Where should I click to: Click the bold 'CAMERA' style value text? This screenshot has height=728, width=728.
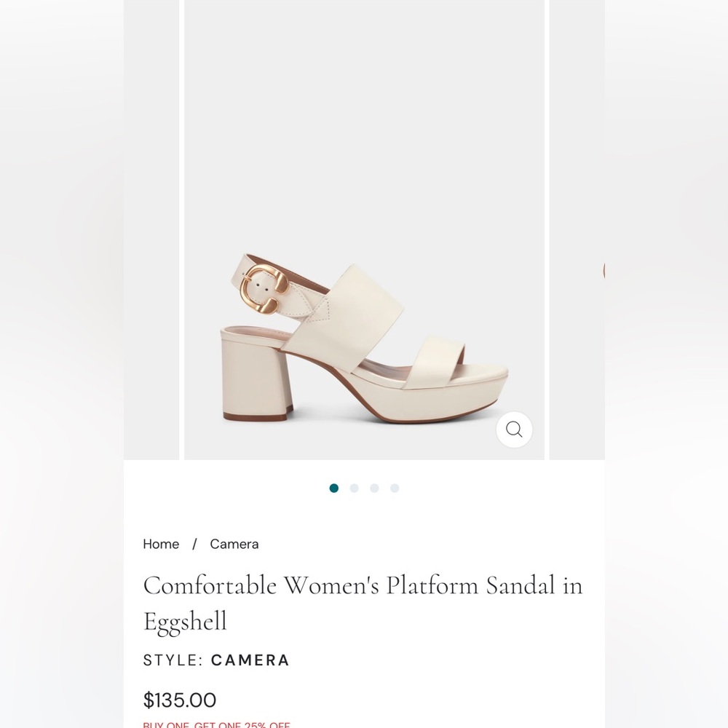tap(250, 660)
